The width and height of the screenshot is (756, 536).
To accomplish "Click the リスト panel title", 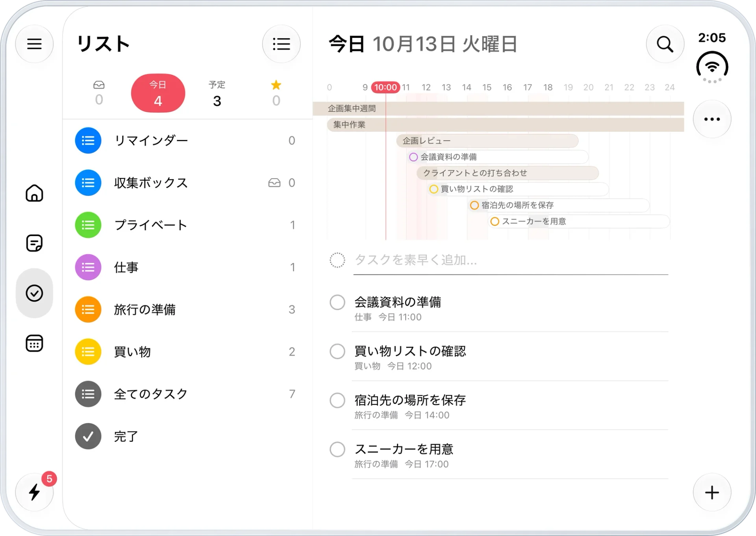I will (103, 44).
